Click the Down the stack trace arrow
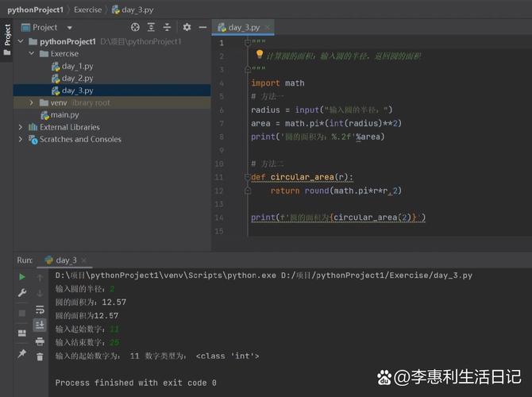Screen dimensions: 532x397 tap(40, 293)
